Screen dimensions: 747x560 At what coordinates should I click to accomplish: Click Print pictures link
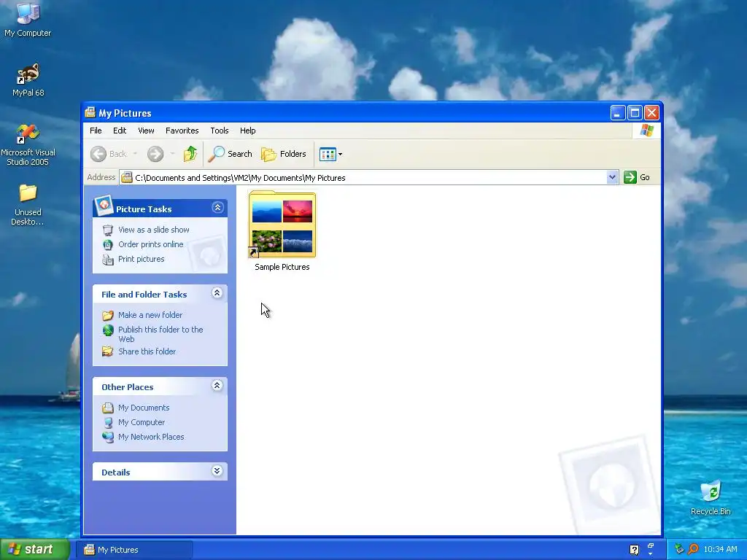141,259
